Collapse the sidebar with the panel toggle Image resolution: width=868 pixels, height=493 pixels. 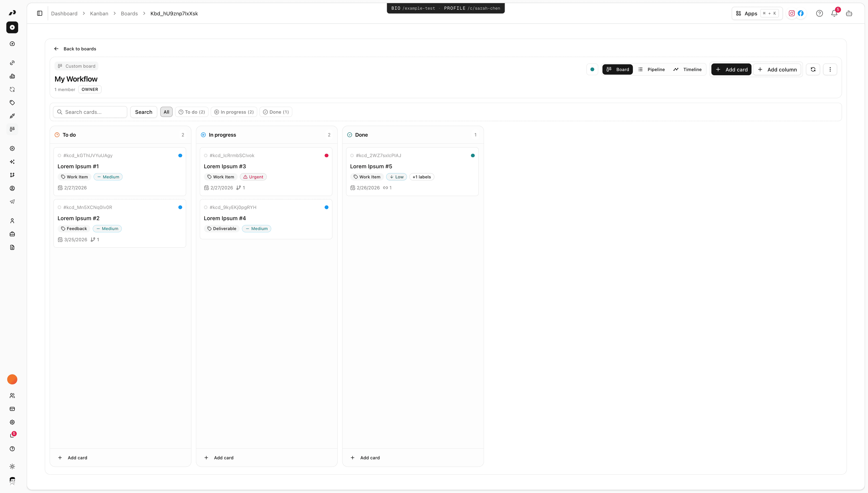coord(40,13)
